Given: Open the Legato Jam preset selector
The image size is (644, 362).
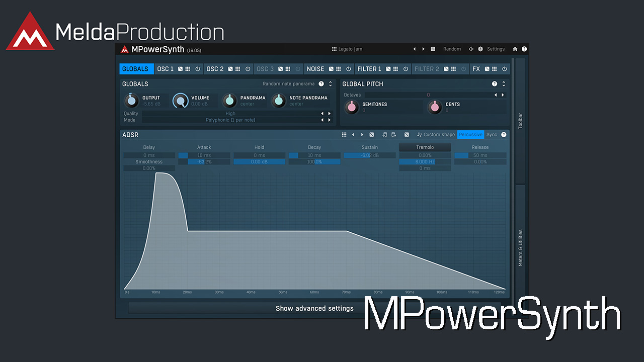Looking at the screenshot, I should (347, 49).
